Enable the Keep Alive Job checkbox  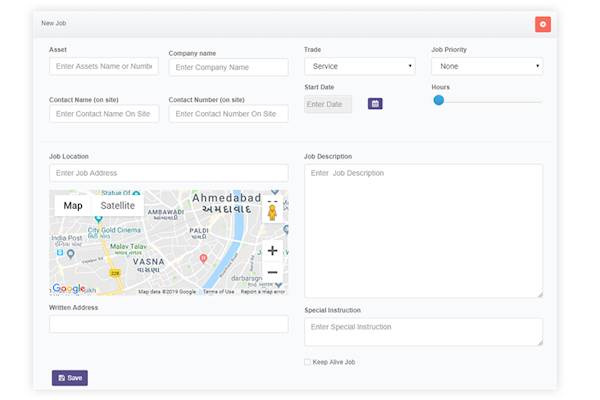pos(307,362)
